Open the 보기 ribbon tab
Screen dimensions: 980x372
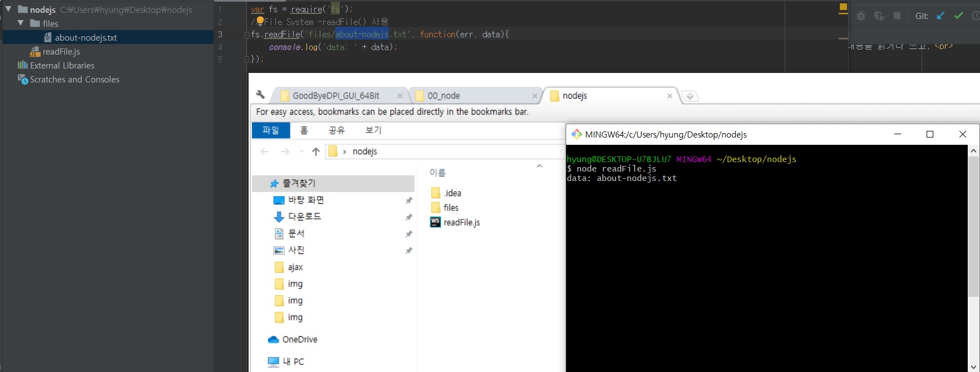pyautogui.click(x=373, y=130)
